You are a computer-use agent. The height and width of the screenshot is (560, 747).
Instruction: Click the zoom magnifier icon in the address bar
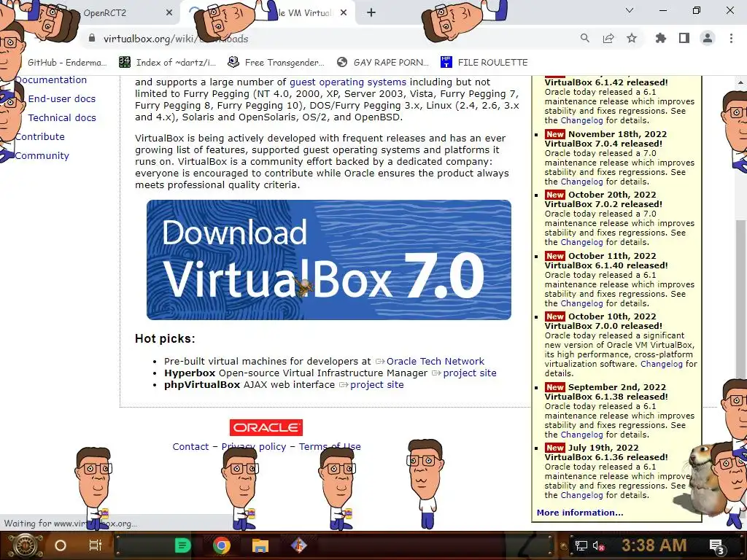[585, 38]
